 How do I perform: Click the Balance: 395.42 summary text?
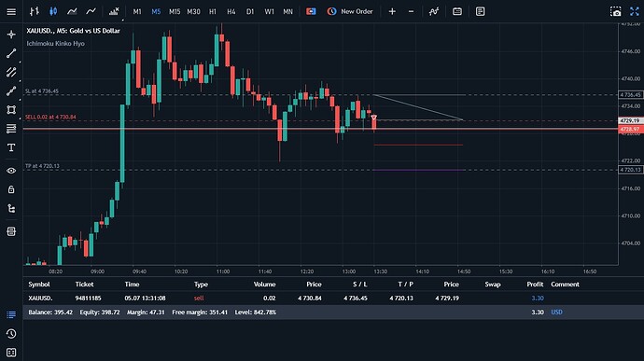point(50,312)
